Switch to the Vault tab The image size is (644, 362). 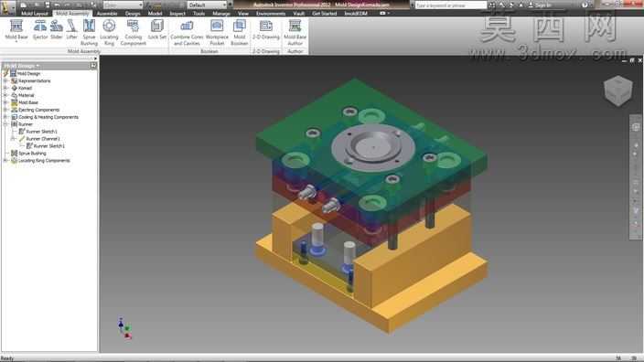point(298,14)
